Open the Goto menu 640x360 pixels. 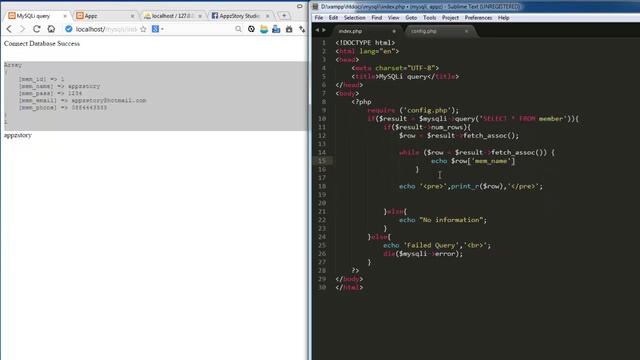411,18
